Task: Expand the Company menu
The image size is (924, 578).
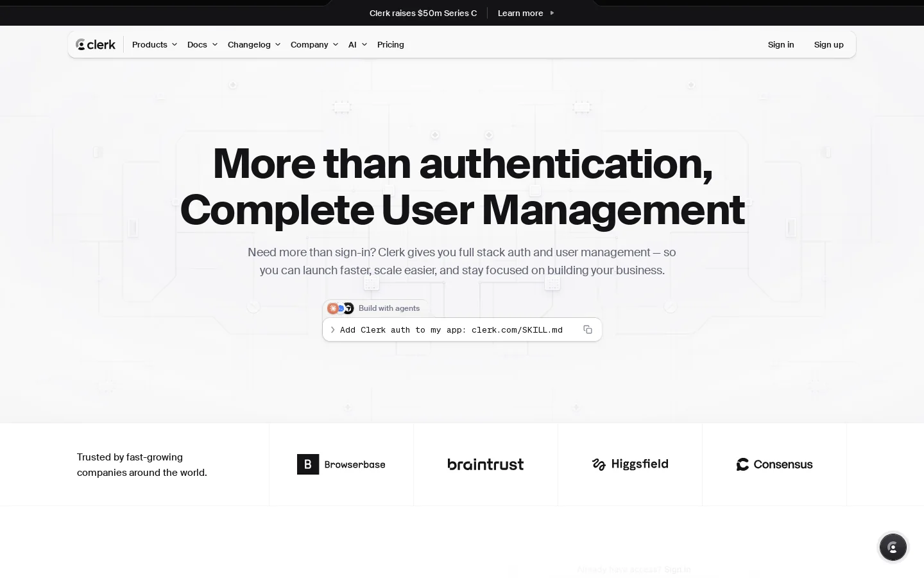Action: coord(314,44)
